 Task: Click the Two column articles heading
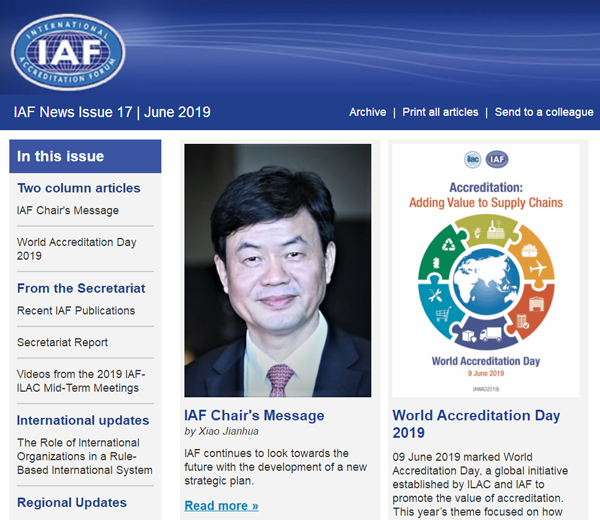(79, 188)
